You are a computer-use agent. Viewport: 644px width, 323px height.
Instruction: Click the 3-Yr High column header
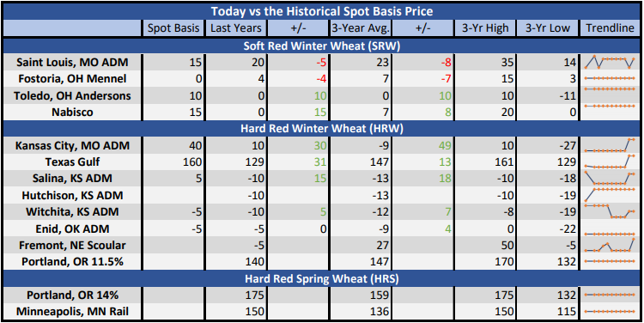point(485,28)
